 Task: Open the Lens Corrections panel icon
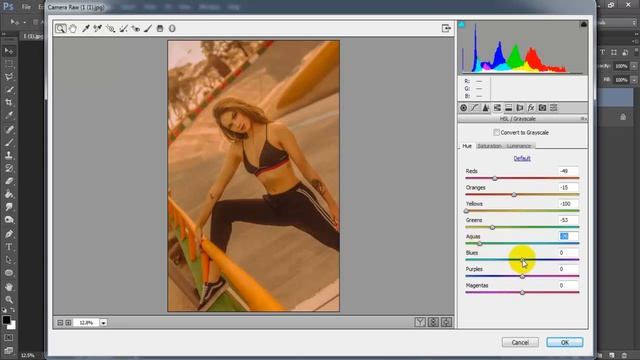520,108
